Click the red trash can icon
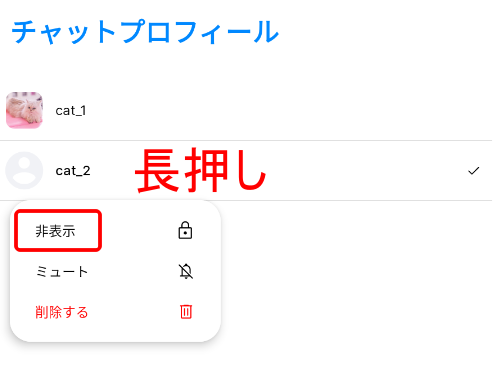498x379 pixels. tap(186, 312)
